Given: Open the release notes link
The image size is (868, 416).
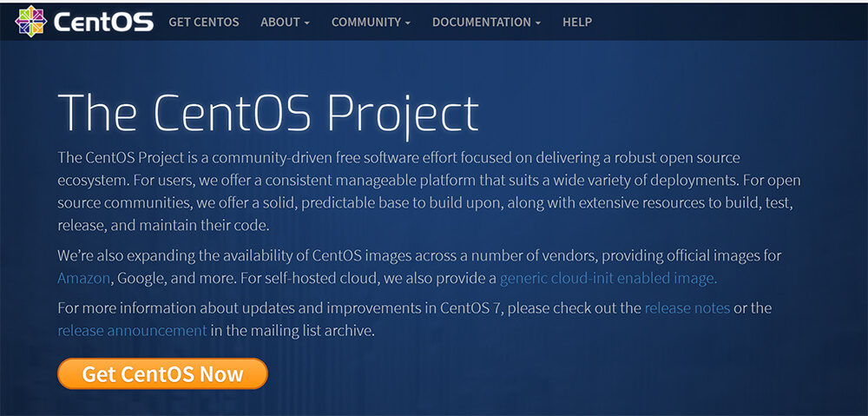Looking at the screenshot, I should coord(687,307).
